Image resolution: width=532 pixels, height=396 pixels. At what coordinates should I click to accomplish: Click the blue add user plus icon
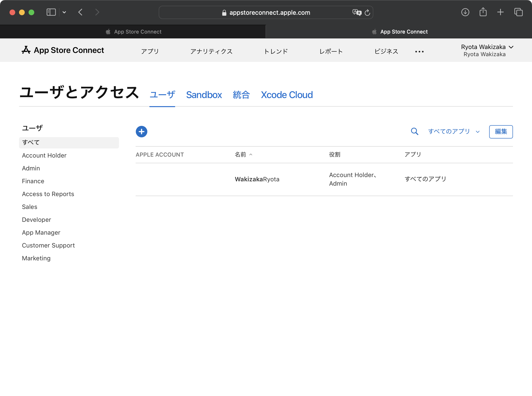tap(141, 132)
